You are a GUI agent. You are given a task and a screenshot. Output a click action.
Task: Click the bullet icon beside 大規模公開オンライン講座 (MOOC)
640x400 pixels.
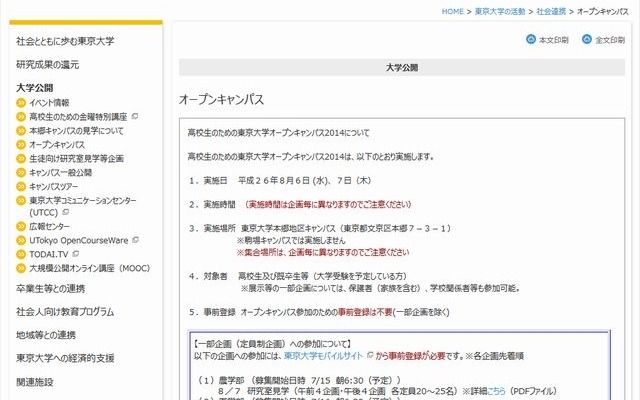click(x=21, y=268)
